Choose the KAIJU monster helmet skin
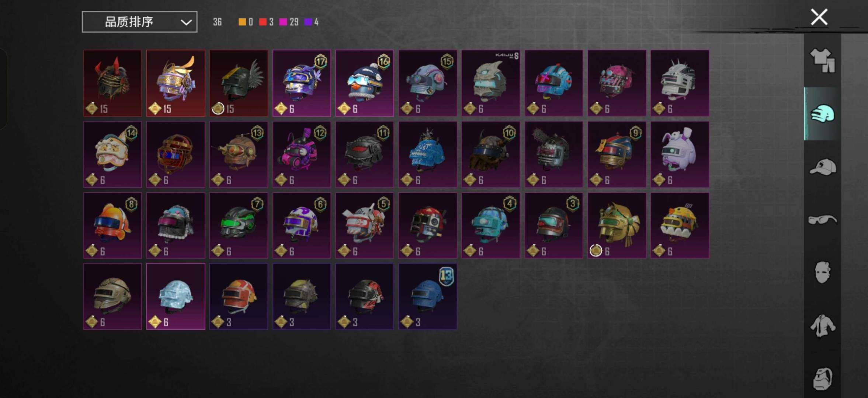Viewport: 868px width, 398px height. tap(491, 83)
